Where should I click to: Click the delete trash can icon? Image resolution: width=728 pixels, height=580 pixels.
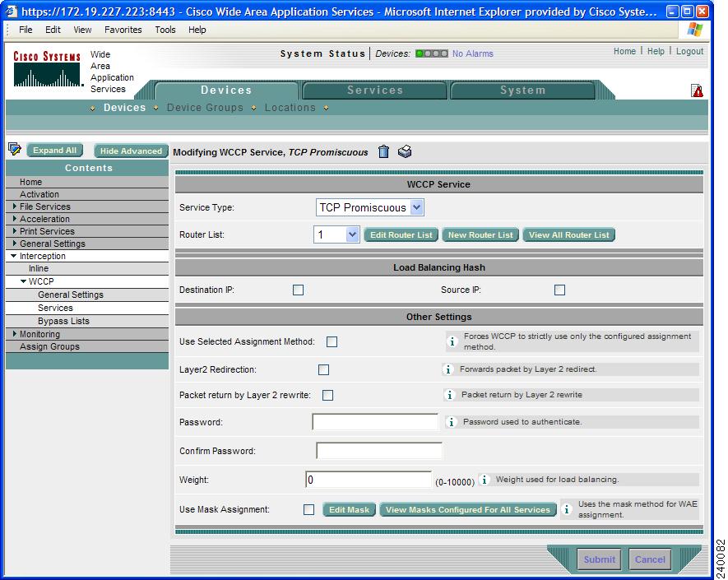point(383,151)
